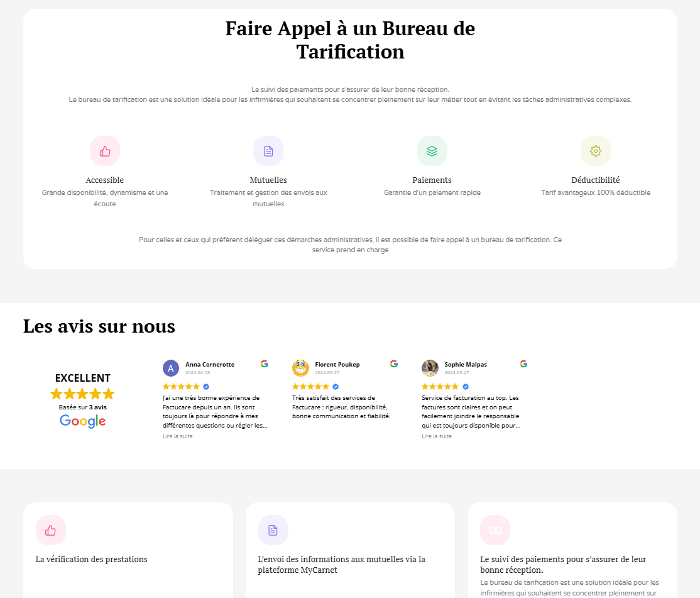Click Sophie Malpas profile photo

[430, 368]
